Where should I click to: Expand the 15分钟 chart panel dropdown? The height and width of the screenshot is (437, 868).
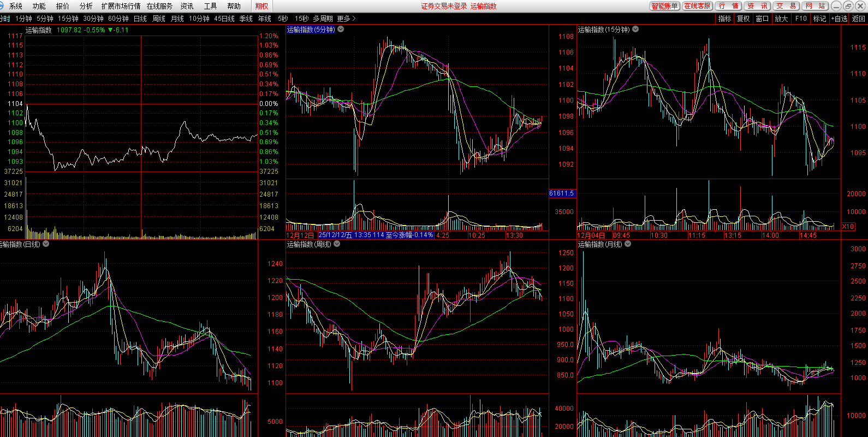(635, 29)
